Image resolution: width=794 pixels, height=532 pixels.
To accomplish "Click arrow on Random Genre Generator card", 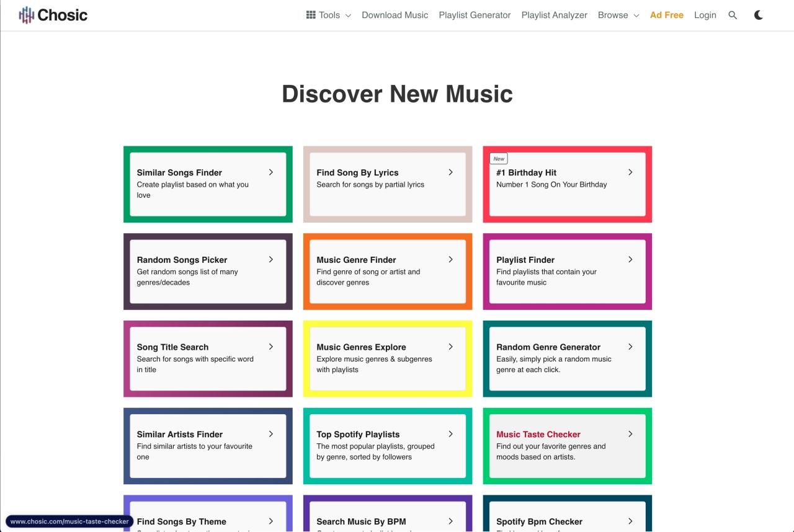I will (x=630, y=347).
